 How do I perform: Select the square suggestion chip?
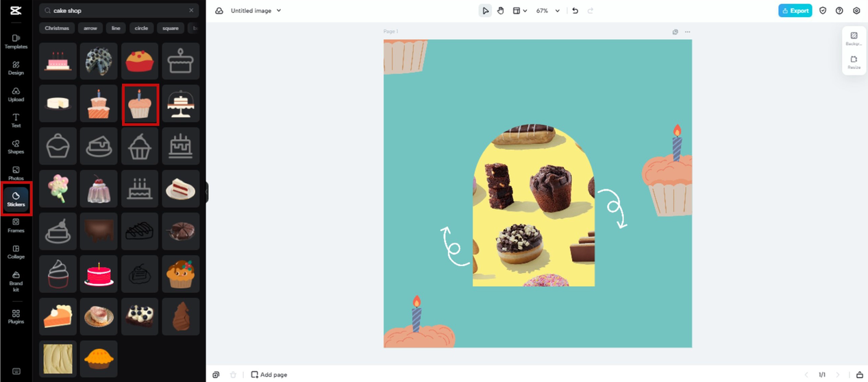pyautogui.click(x=171, y=28)
